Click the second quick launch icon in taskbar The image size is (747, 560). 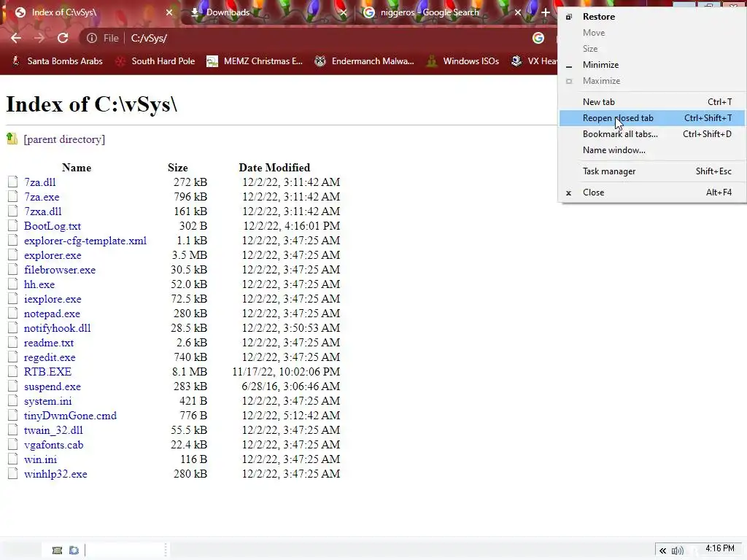coord(74,551)
